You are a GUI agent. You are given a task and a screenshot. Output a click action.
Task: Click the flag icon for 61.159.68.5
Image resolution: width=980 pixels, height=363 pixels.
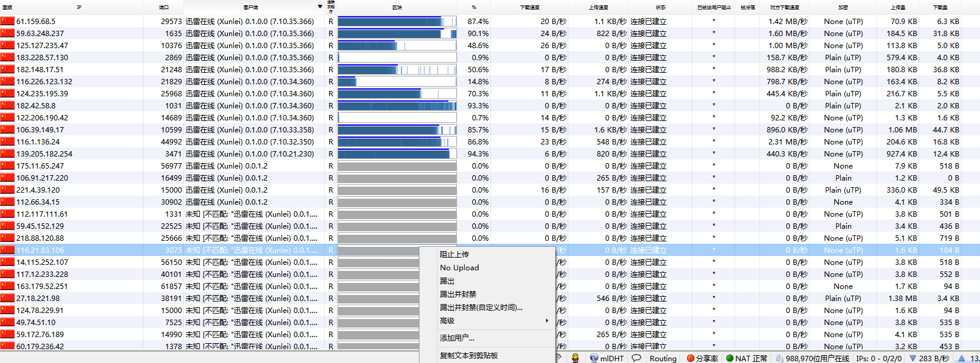point(7,21)
